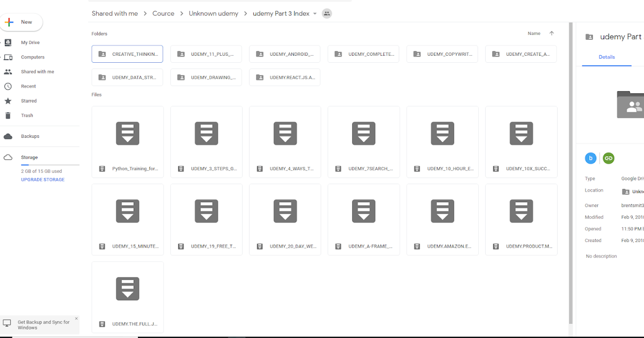Image resolution: width=644 pixels, height=338 pixels.
Task: Switch to the Details tab
Action: pos(606,57)
